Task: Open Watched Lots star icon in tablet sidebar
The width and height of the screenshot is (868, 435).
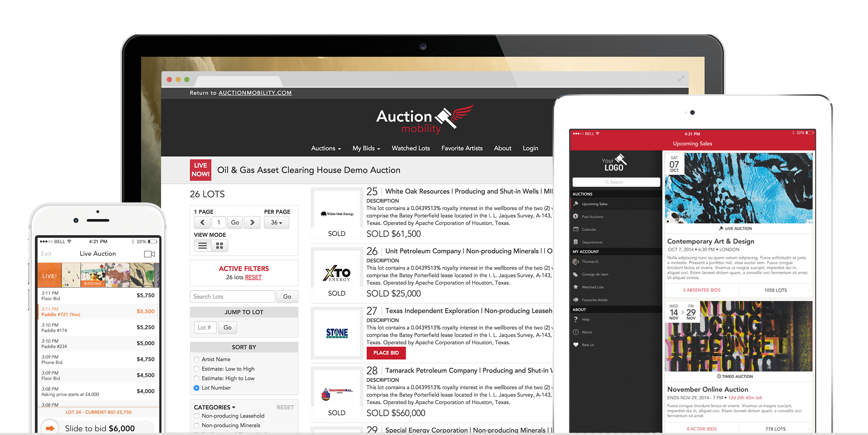Action: [576, 287]
